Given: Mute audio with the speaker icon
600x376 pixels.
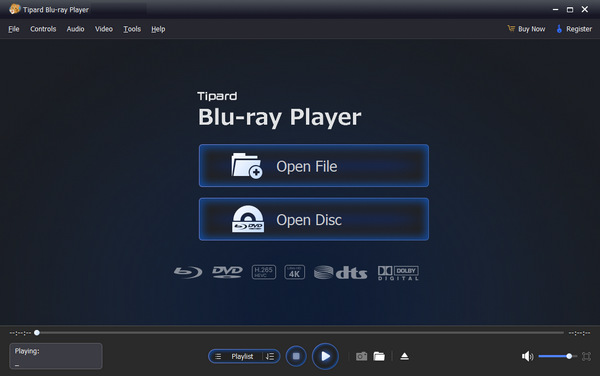Looking at the screenshot, I should pos(527,356).
